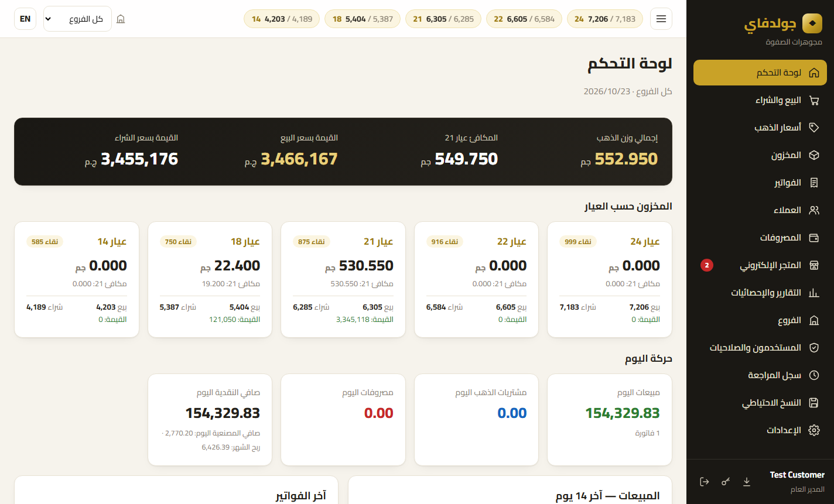The width and height of the screenshot is (834, 504).
Task: Click the total gold weight value 552.950
Action: [626, 159]
